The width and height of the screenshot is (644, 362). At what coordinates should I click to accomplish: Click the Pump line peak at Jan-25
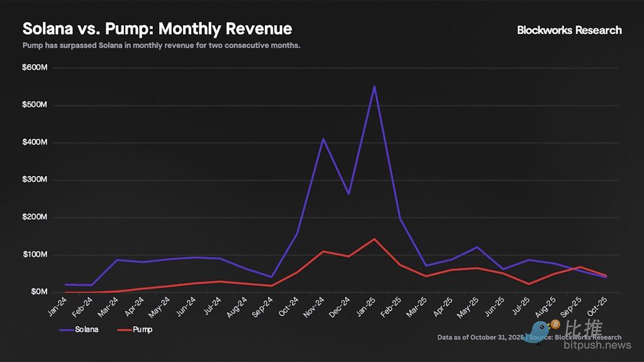pos(374,239)
